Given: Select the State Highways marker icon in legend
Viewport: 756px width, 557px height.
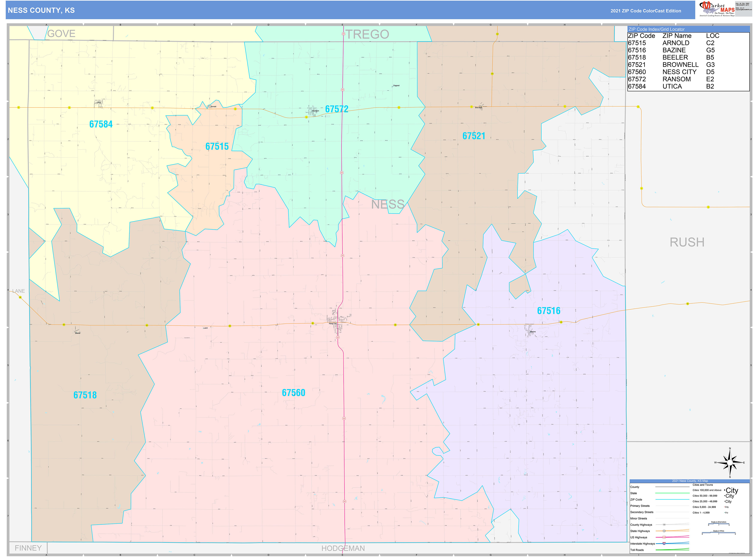Looking at the screenshot, I should click(664, 531).
